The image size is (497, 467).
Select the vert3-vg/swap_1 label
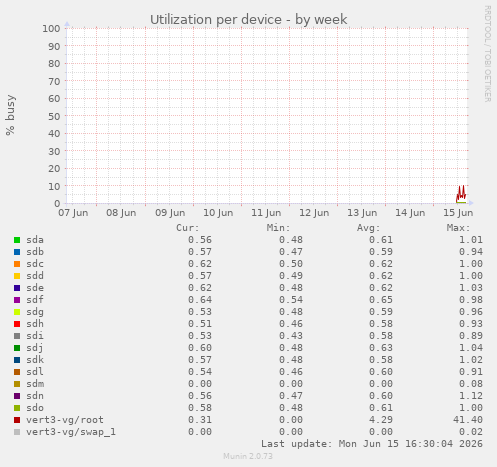[x=71, y=432]
